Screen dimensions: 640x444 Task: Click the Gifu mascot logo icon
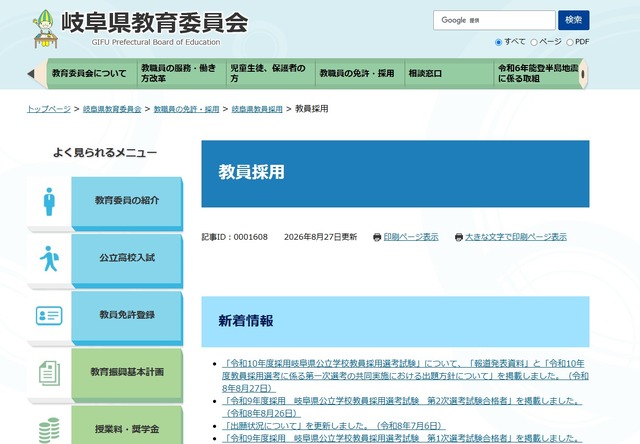(45, 29)
